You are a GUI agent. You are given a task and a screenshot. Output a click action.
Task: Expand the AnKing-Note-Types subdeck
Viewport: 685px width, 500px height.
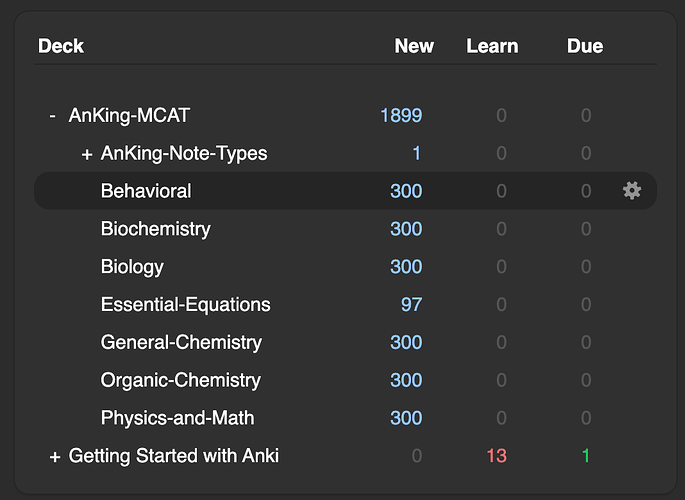pos(87,154)
